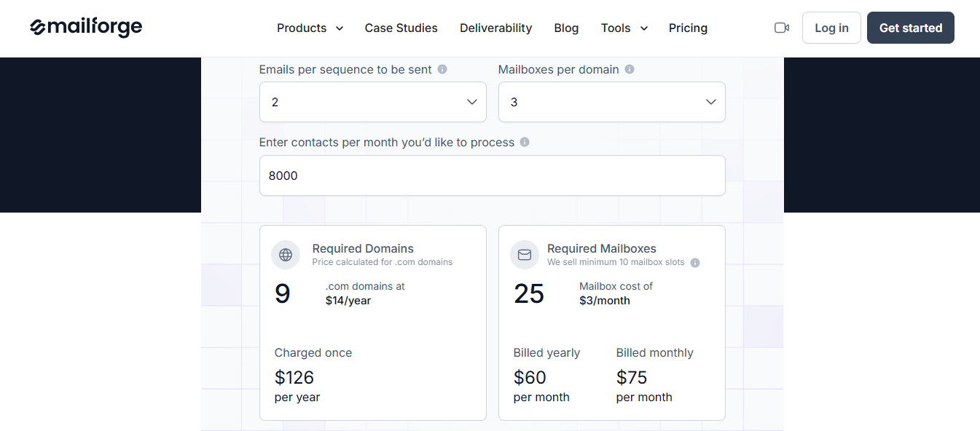
Task: Click the contacts per month input field
Action: (x=493, y=175)
